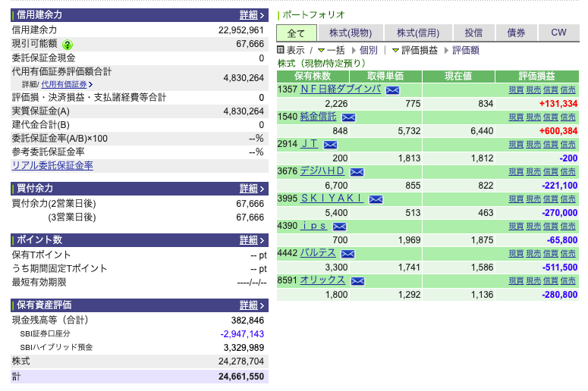Click the 取得単価 column header
This screenshot has height=391, width=588.
click(x=385, y=77)
